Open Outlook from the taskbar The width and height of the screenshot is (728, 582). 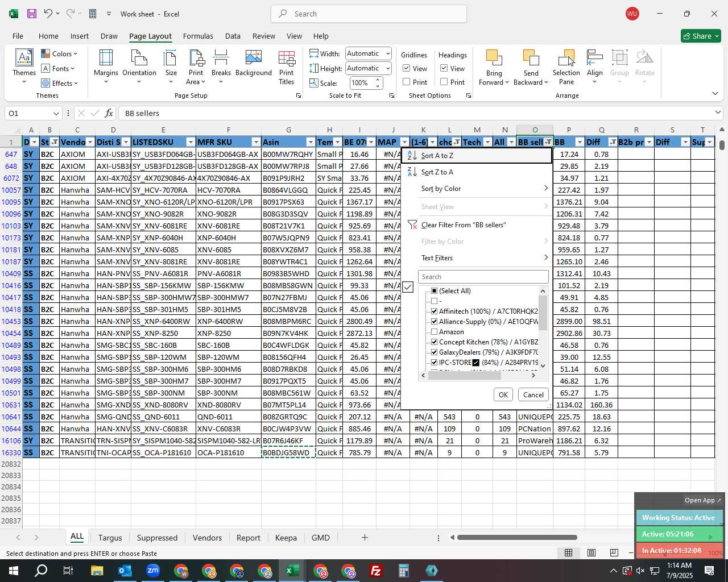pyautogui.click(x=125, y=571)
